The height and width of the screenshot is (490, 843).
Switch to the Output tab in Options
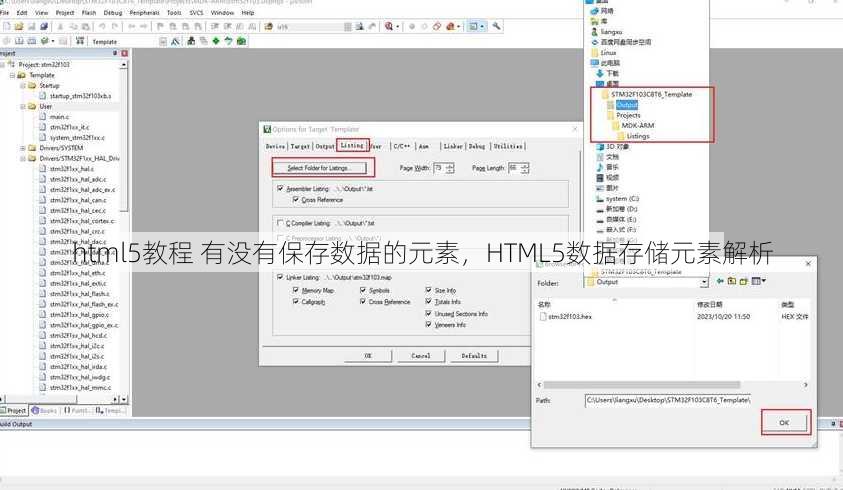tap(325, 146)
